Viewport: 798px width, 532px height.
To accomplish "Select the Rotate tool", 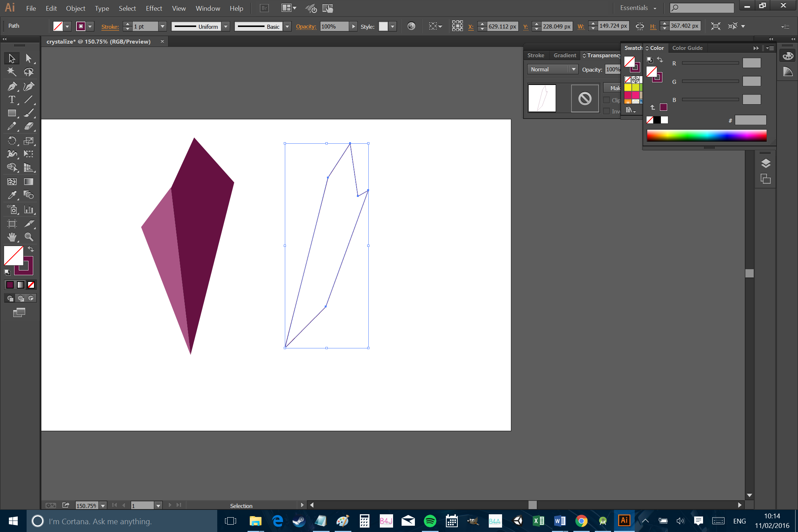I will pos(12,141).
